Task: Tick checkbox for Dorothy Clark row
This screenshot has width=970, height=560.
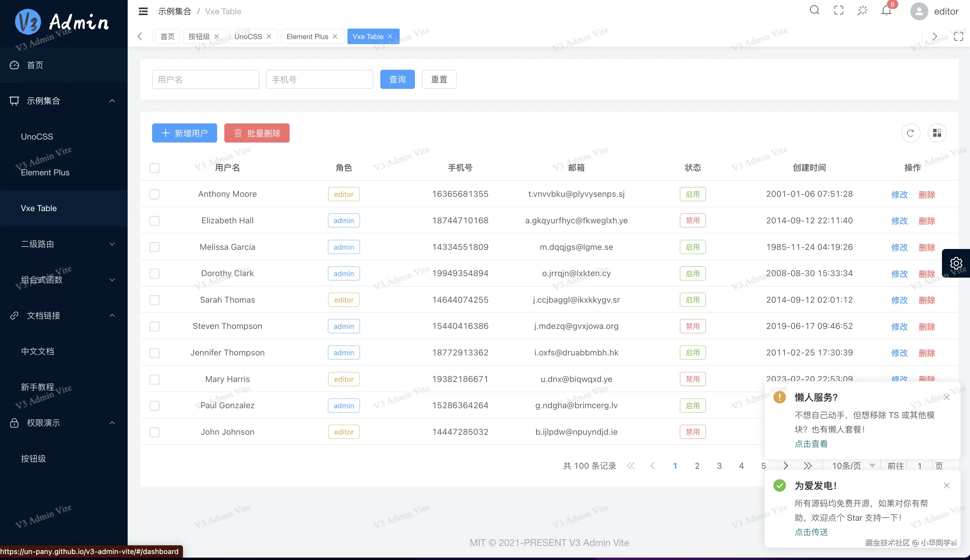Action: pyautogui.click(x=155, y=273)
